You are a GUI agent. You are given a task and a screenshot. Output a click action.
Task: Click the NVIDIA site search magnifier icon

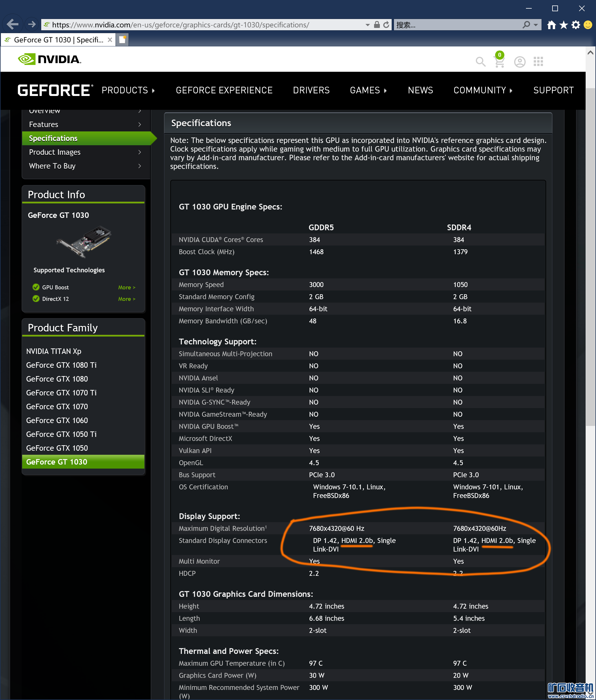tap(480, 61)
